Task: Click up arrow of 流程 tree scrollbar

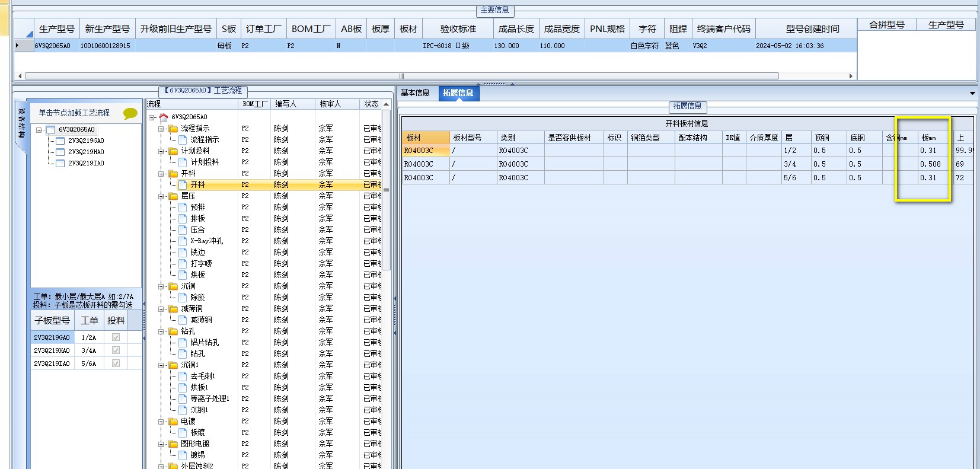Action: coord(387,104)
